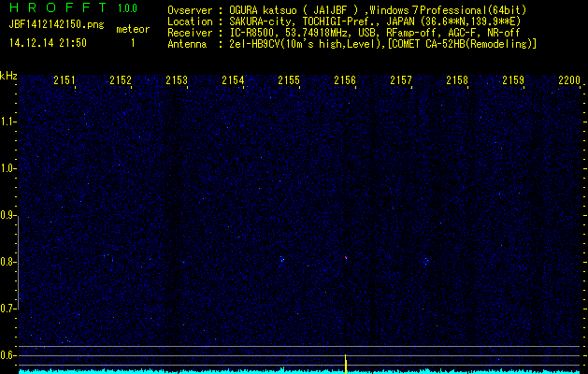Image resolution: width=588 pixels, height=374 pixels.
Task: Click the COMET CA-52HB(Remodeling) text
Action: coord(462,44)
